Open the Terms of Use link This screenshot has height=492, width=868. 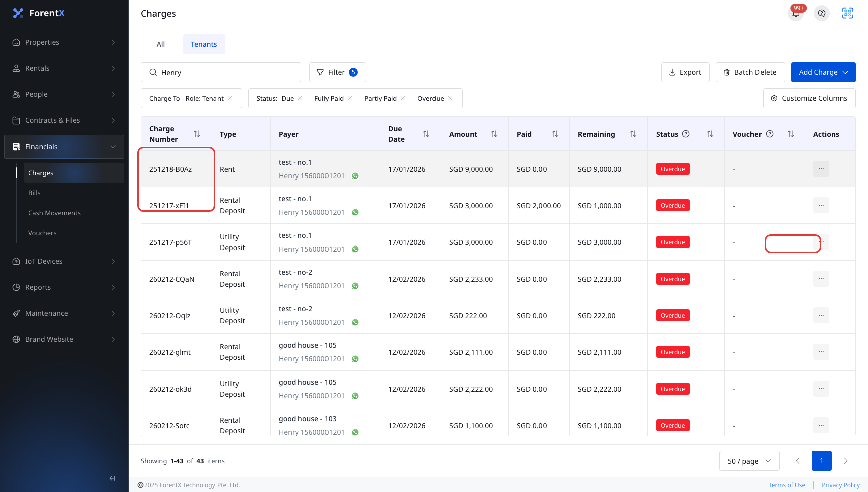coord(787,485)
